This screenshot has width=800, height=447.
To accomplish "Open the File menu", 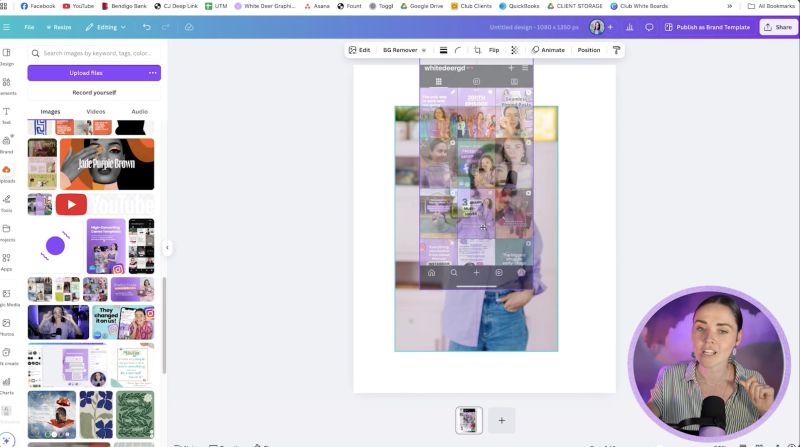I will (29, 27).
